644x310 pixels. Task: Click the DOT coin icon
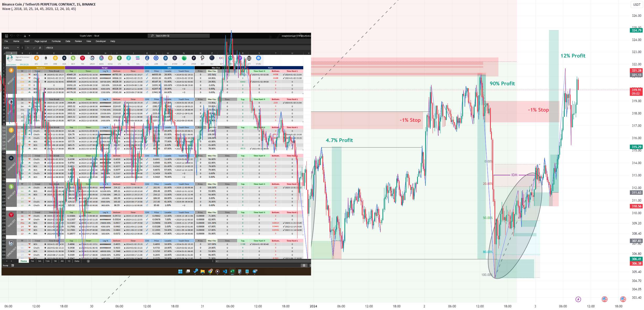point(203,58)
